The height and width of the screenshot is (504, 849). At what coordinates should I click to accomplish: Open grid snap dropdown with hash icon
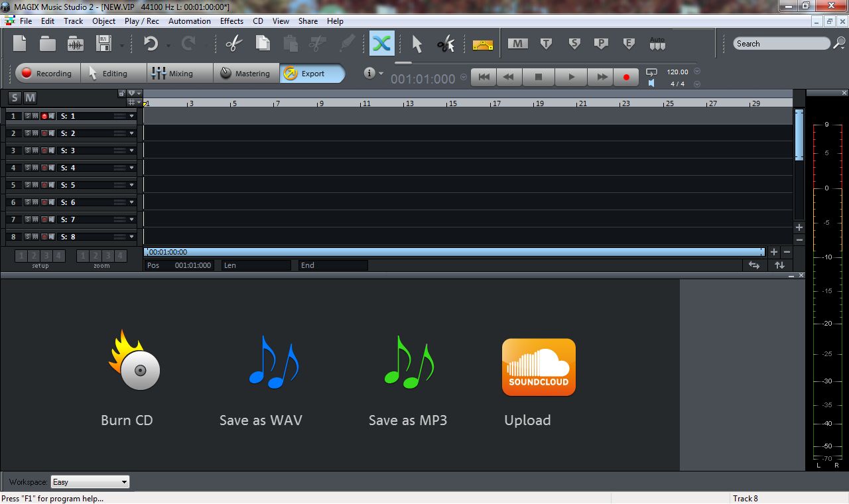pyautogui.click(x=134, y=103)
